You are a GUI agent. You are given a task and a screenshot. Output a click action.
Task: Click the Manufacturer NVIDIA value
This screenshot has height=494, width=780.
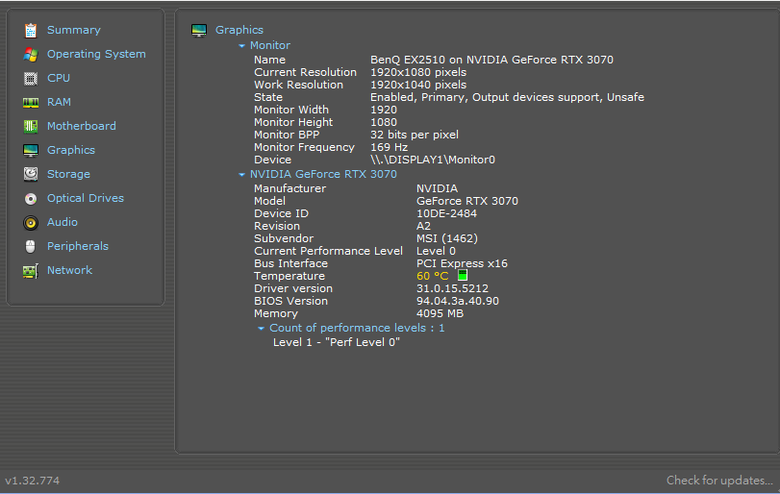click(437, 189)
